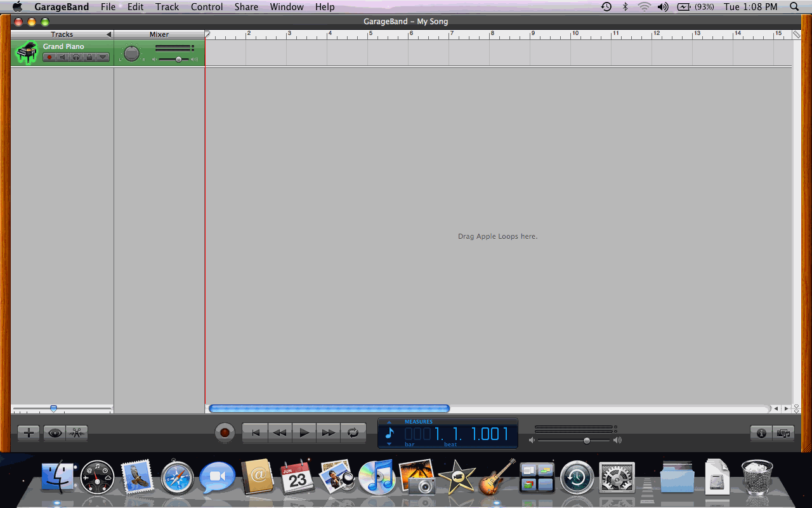Open the Track Editor scissors button
812x508 pixels.
[77, 433]
